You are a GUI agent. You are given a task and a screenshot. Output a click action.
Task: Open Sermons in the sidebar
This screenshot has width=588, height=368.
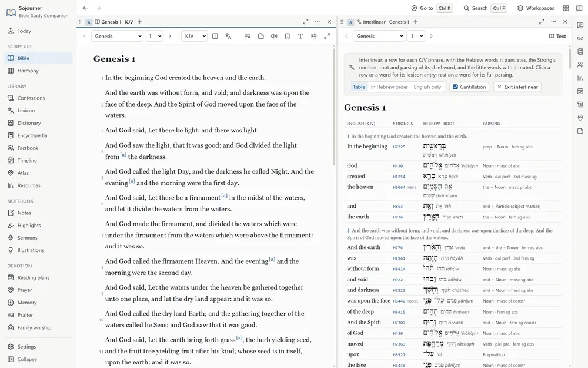38,238
